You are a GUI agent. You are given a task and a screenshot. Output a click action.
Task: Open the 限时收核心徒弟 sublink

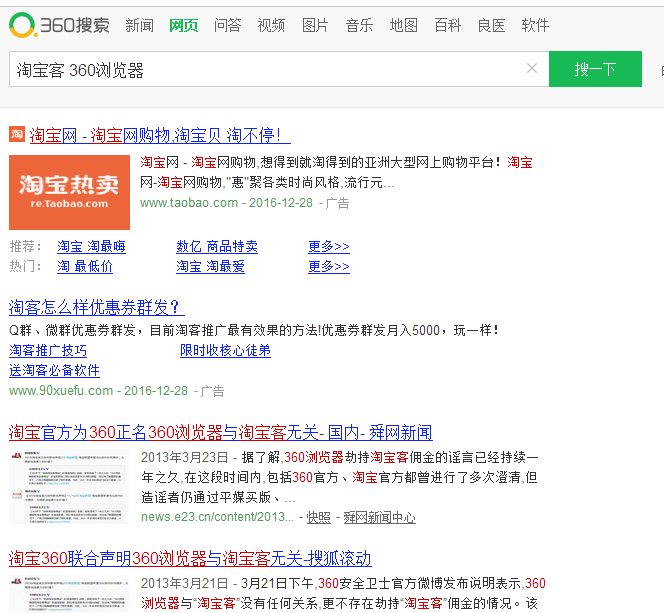point(225,351)
